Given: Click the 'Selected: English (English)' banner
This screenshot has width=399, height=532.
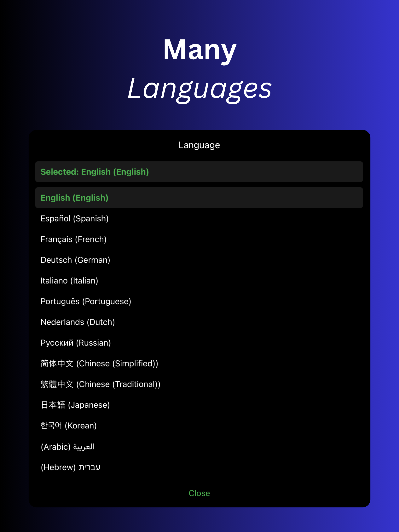Looking at the screenshot, I should tap(199, 172).
